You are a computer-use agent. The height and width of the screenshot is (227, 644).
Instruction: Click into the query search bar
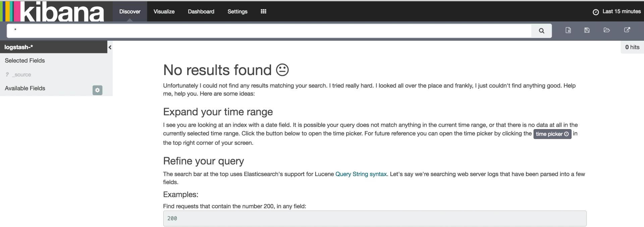click(x=268, y=31)
